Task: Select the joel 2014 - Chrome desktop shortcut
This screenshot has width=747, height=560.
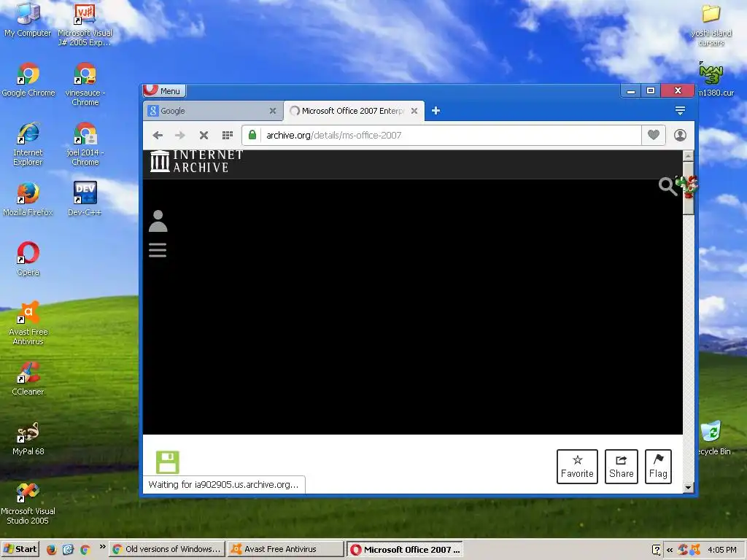Action: tap(85, 144)
